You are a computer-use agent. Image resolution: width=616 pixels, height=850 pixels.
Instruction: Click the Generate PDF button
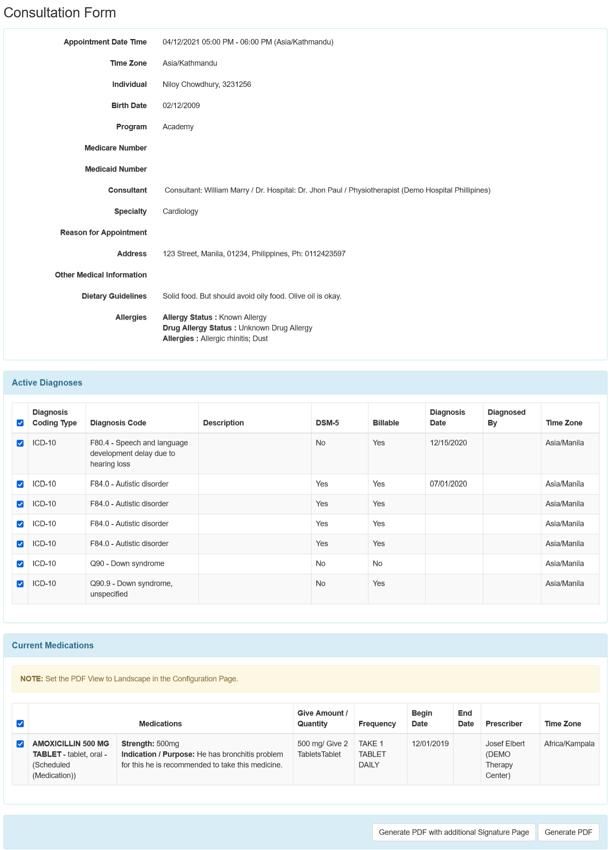[x=568, y=832]
